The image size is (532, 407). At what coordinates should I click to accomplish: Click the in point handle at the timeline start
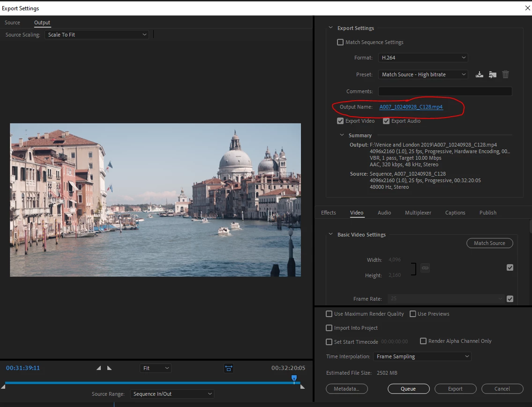3,387
